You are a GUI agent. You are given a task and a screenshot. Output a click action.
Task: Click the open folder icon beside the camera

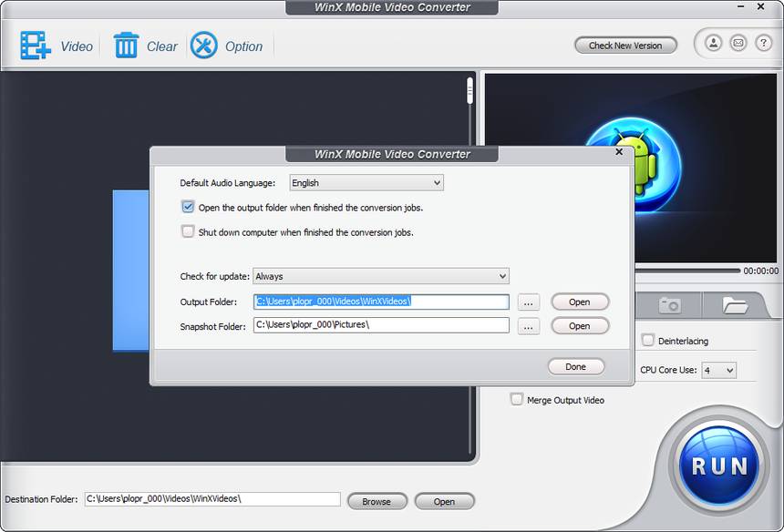(735, 304)
